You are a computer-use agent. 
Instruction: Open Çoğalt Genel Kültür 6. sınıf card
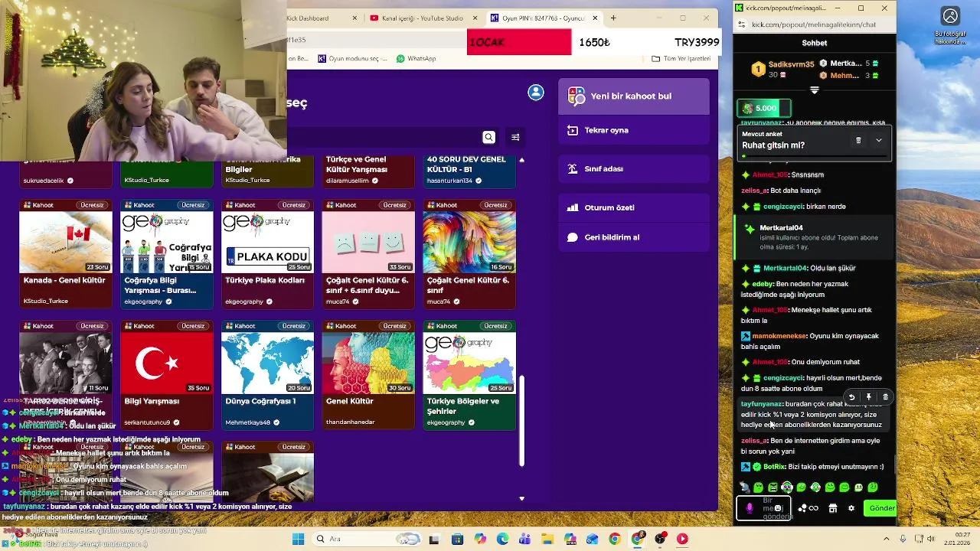pos(469,254)
